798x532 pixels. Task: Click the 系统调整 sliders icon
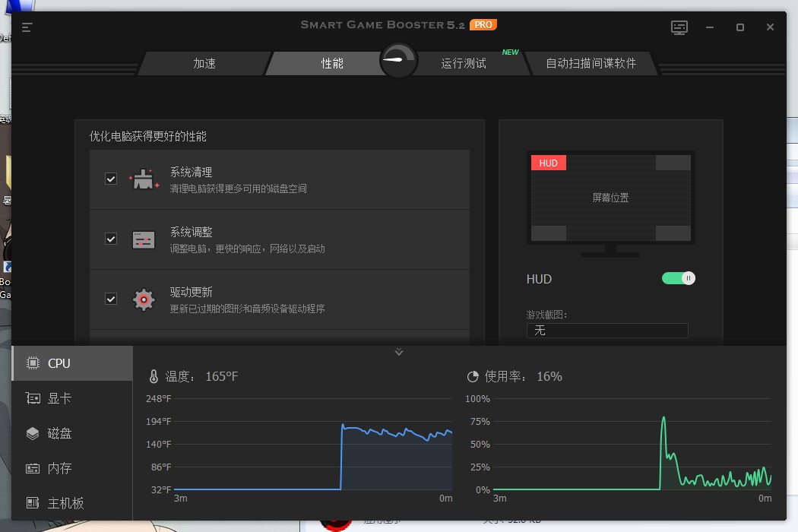(x=144, y=239)
